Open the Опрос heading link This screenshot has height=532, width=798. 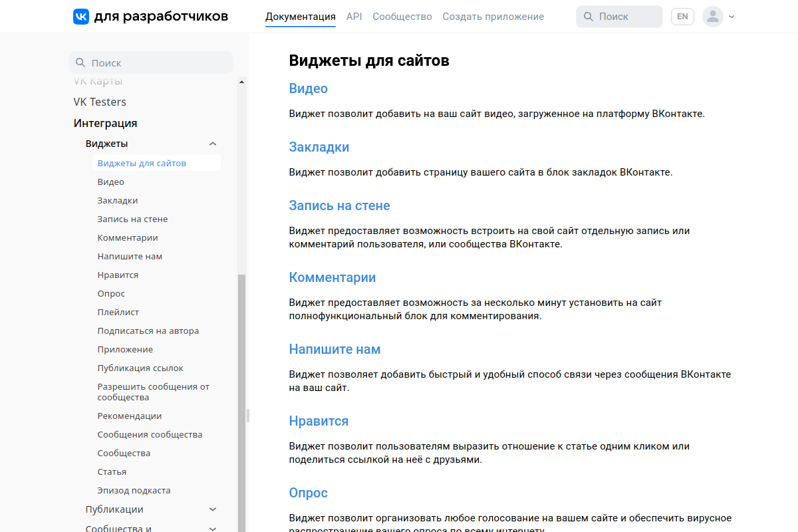coord(309,493)
